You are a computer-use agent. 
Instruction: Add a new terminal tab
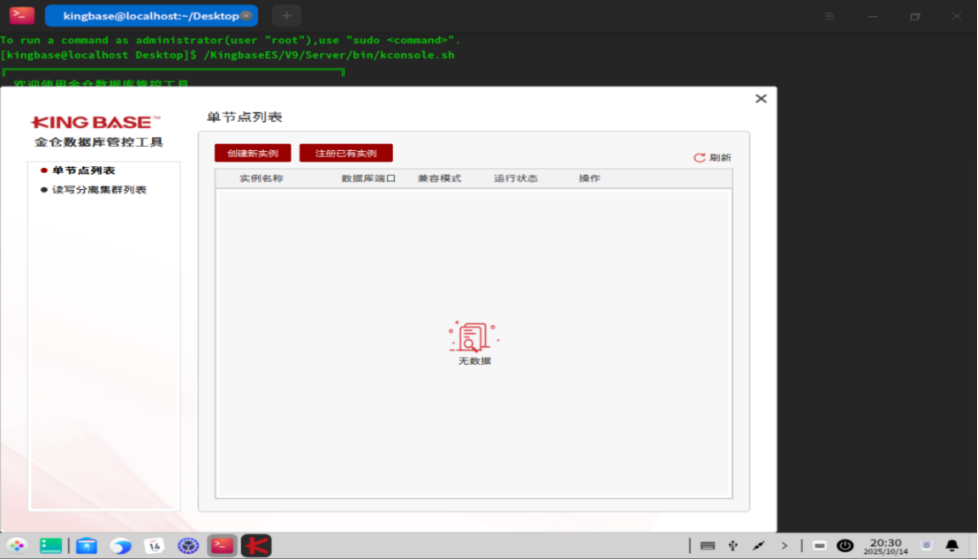coord(286,16)
